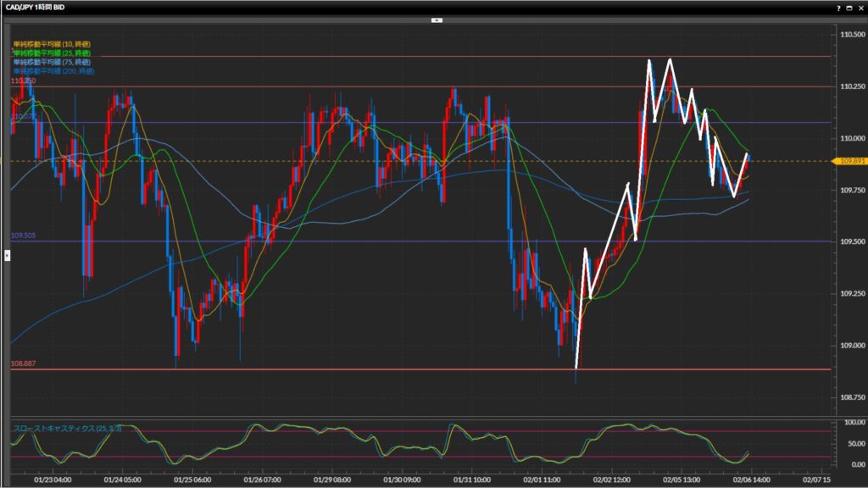
Task: Select the 108.887 red horizontal line label
Action: point(23,363)
